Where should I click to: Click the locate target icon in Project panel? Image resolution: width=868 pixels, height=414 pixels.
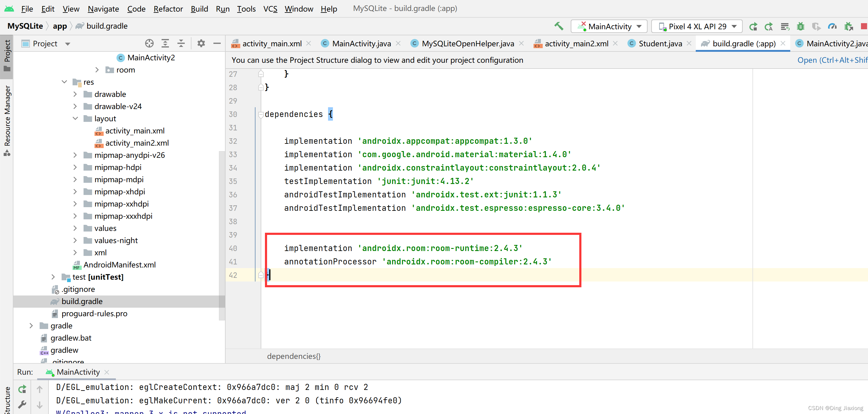149,44
